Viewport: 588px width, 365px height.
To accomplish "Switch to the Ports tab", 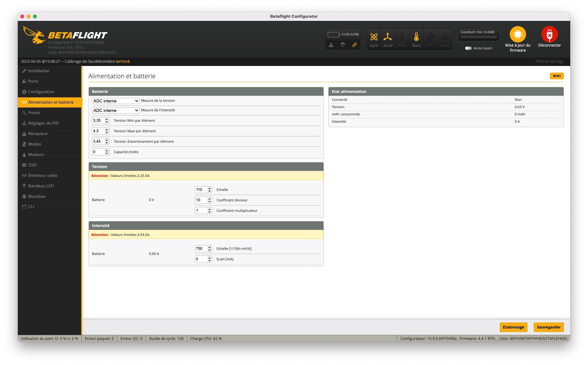I will coord(49,81).
